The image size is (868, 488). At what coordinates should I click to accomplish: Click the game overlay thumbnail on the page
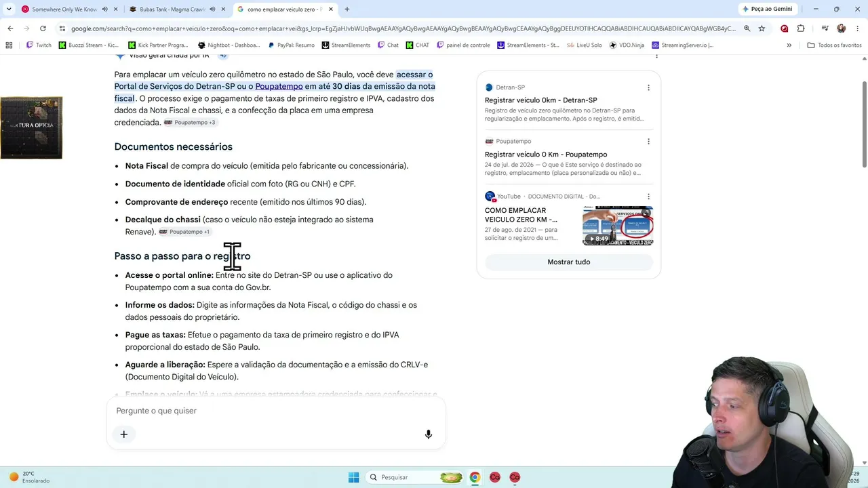tap(31, 127)
